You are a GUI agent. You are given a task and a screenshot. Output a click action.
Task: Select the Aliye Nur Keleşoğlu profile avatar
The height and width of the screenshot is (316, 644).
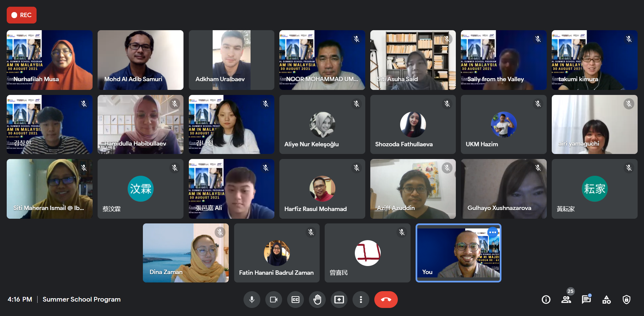(322, 124)
